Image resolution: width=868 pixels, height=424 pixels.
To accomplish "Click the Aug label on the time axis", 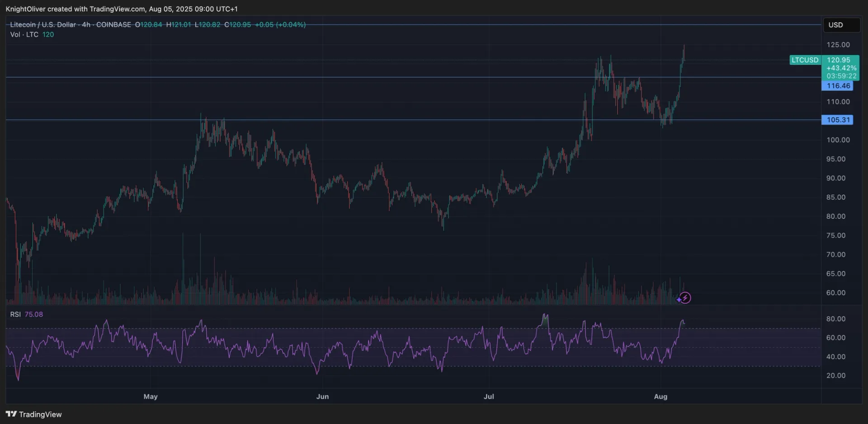I will [x=660, y=396].
